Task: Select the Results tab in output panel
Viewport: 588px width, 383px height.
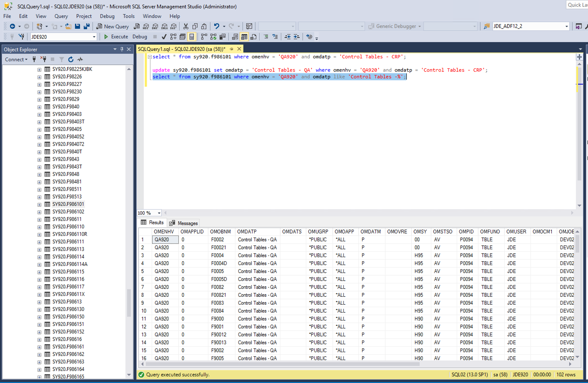Action: pos(153,223)
